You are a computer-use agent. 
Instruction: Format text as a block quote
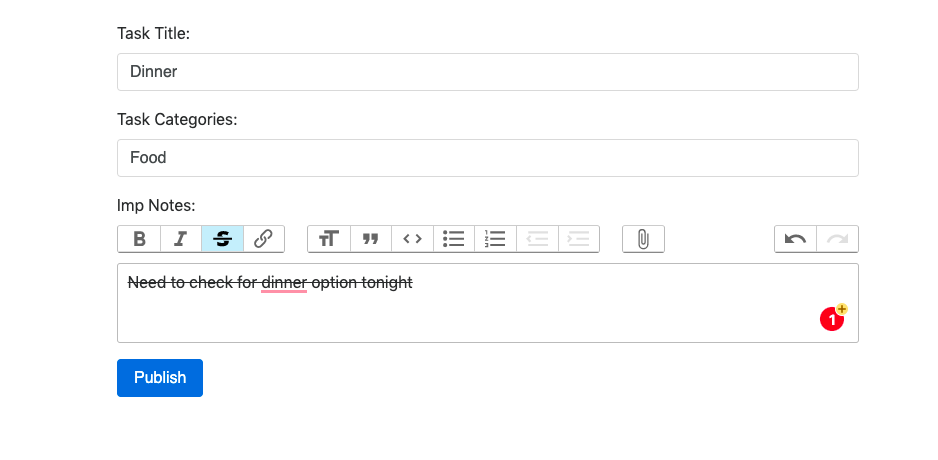tap(371, 239)
